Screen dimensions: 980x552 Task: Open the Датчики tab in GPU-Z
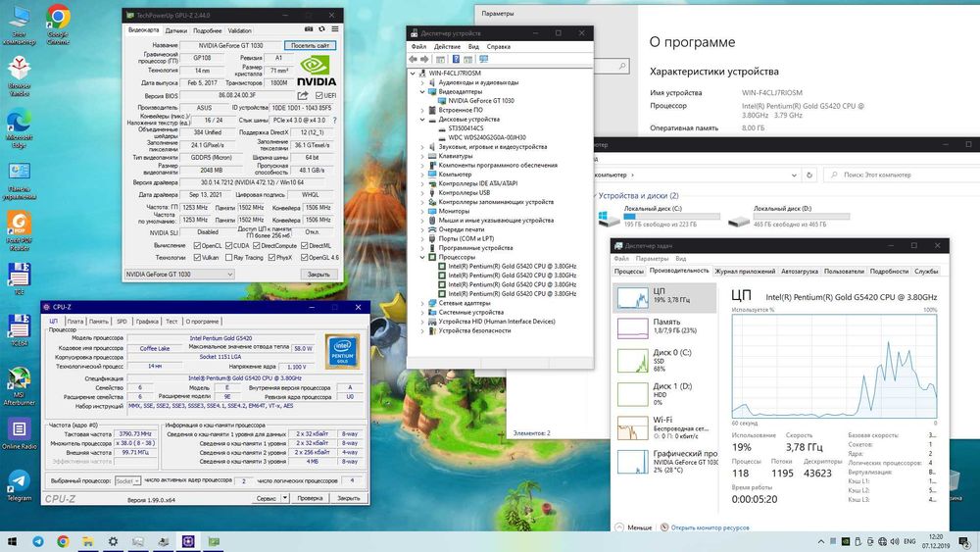(176, 30)
